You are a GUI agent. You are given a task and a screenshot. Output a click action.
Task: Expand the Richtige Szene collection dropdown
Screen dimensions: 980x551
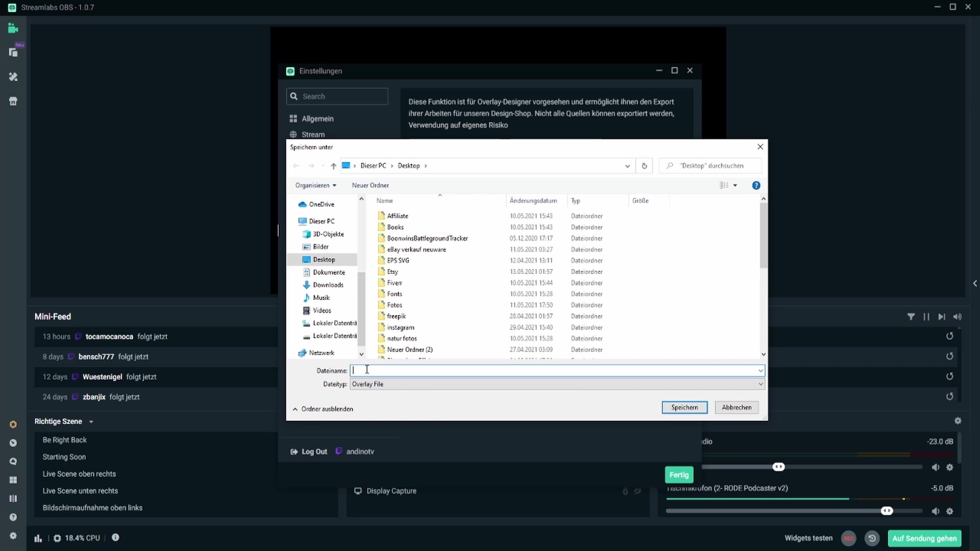pyautogui.click(x=91, y=422)
